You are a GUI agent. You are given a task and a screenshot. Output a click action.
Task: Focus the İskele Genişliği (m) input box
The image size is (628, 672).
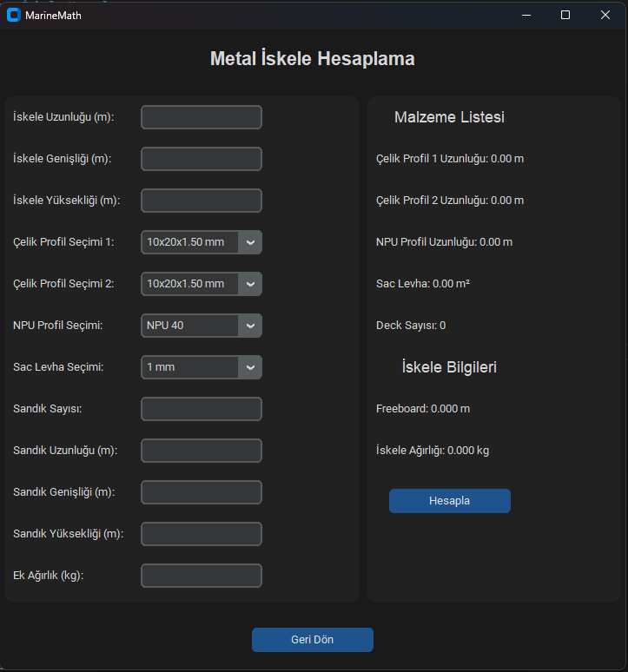(201, 159)
